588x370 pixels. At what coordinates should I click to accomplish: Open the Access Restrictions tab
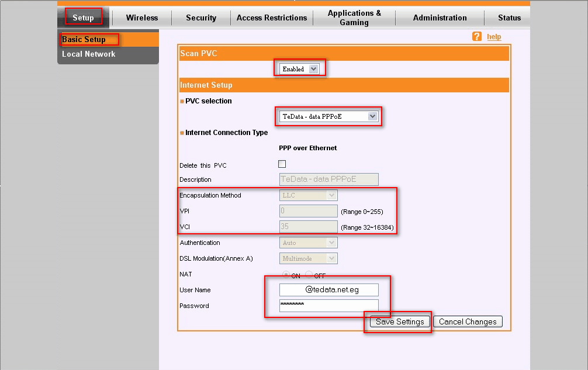pos(272,18)
